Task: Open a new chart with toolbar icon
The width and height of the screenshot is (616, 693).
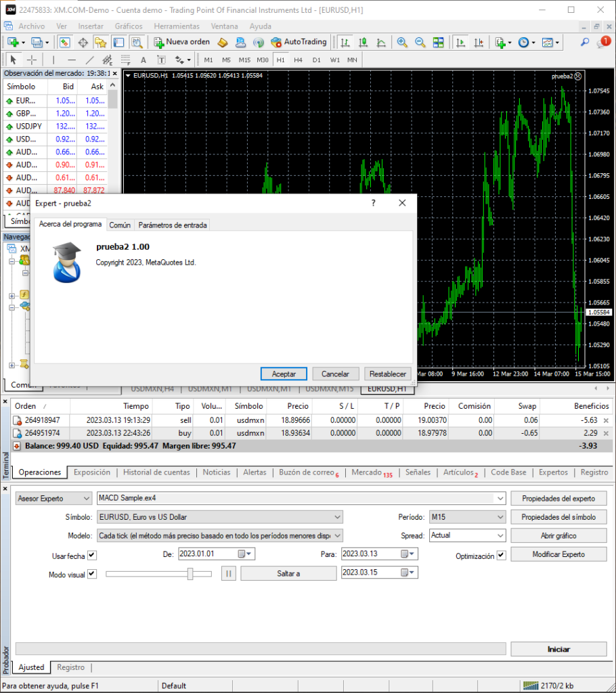Action: [13, 43]
